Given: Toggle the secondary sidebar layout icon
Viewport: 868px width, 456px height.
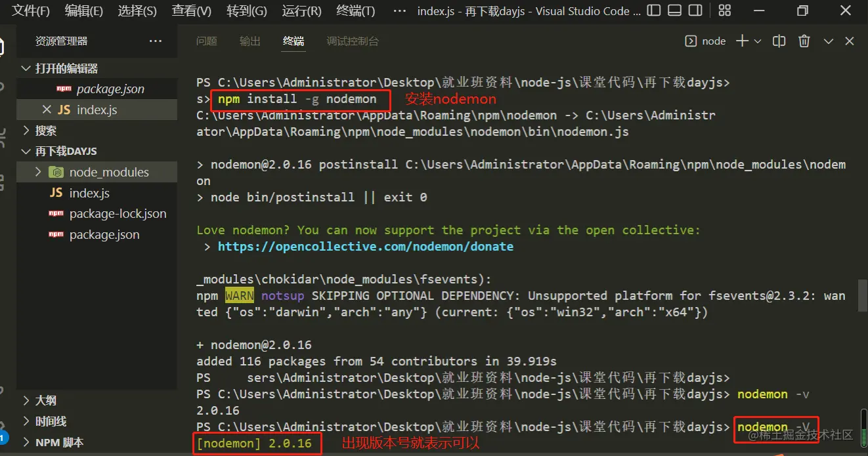Looking at the screenshot, I should tap(695, 10).
